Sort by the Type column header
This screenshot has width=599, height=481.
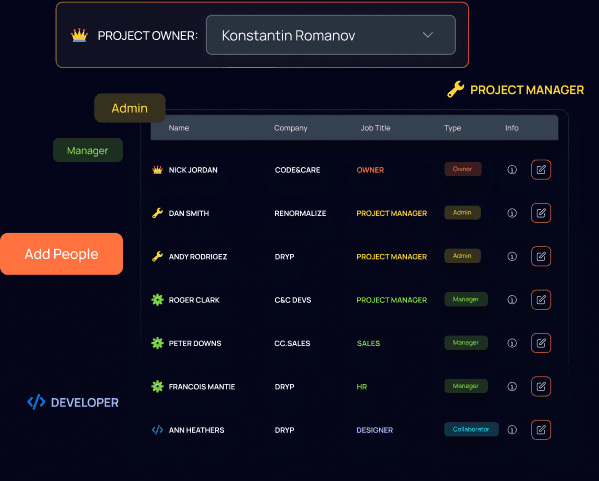[452, 128]
